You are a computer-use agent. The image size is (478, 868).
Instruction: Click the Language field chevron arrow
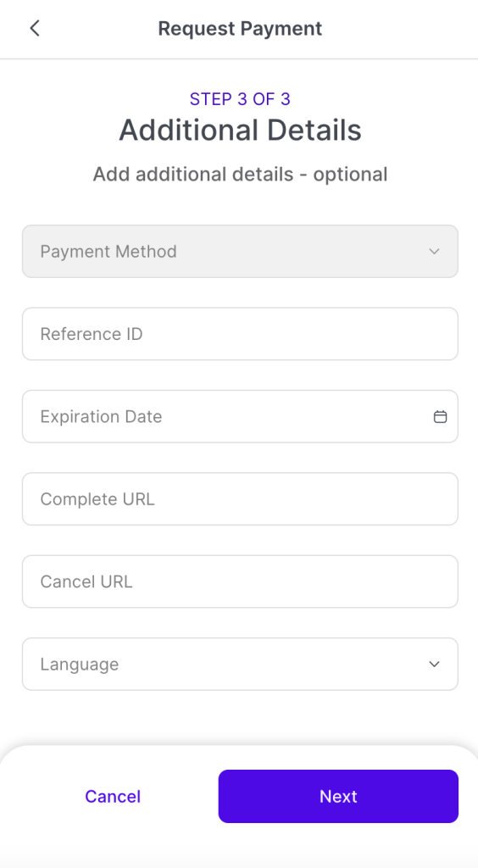click(434, 665)
